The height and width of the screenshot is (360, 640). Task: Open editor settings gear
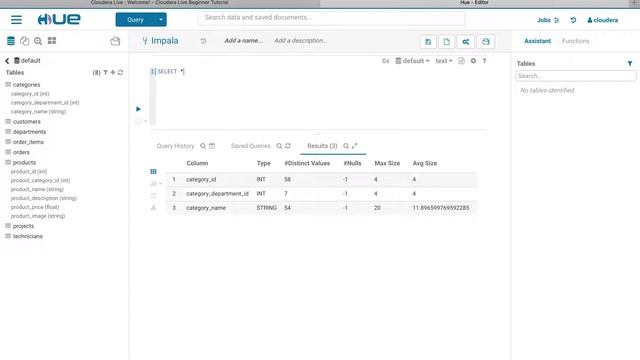[473, 61]
